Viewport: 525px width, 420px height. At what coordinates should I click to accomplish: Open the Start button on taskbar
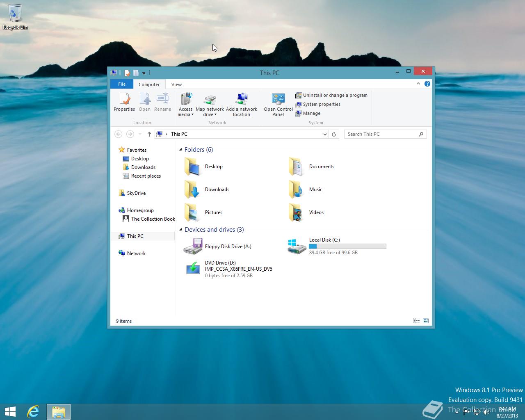[x=10, y=412]
